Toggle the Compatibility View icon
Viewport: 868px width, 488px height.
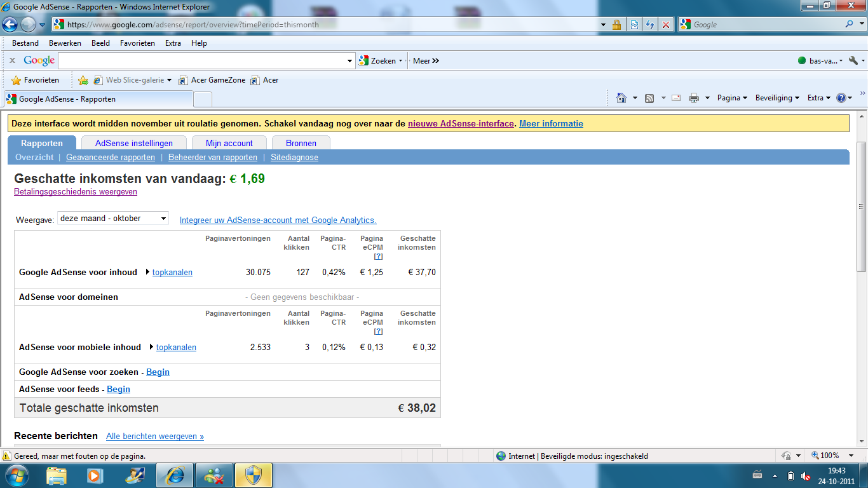[x=634, y=25]
